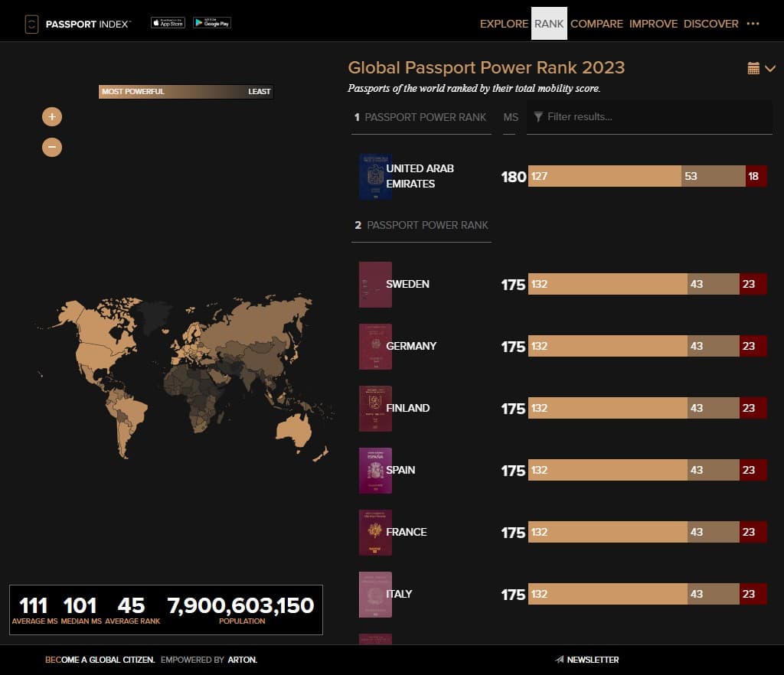Click Germany's dark red 23 bar segment

753,346
